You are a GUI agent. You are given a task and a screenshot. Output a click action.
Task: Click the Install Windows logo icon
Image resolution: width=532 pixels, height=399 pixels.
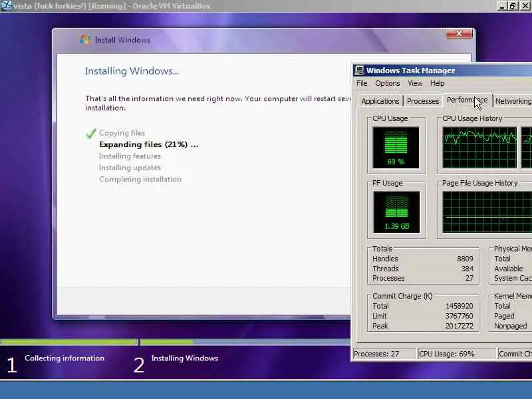coord(85,40)
